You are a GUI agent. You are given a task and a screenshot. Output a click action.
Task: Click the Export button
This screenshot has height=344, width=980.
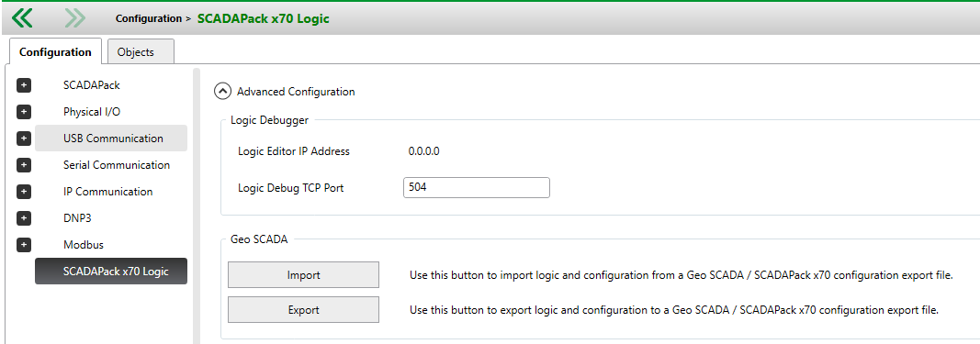[x=303, y=310]
